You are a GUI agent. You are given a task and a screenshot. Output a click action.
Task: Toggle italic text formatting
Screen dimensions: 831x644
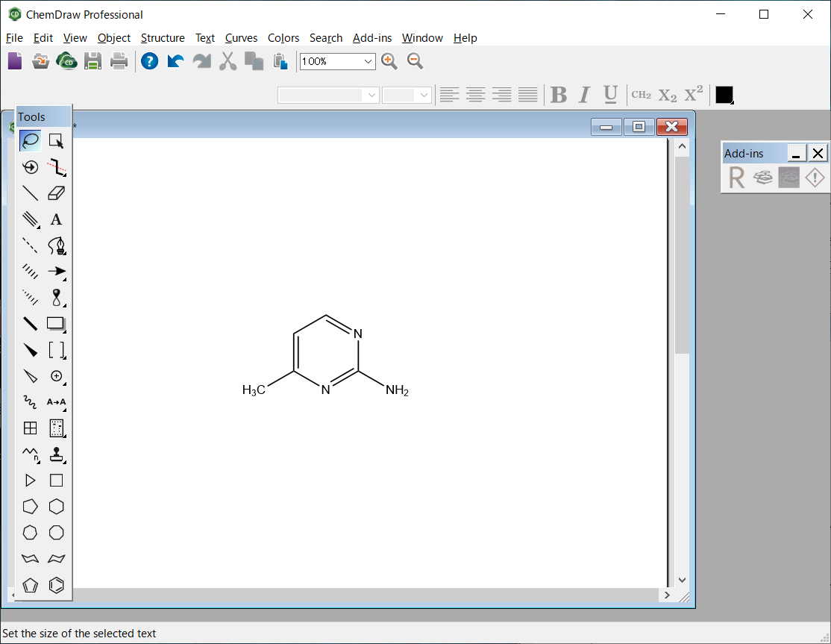[584, 95]
